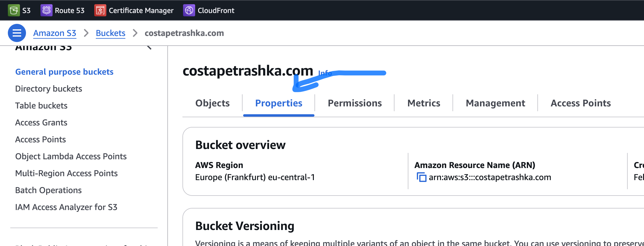Switch to the Metrics tab
This screenshot has width=644, height=246.
point(423,103)
